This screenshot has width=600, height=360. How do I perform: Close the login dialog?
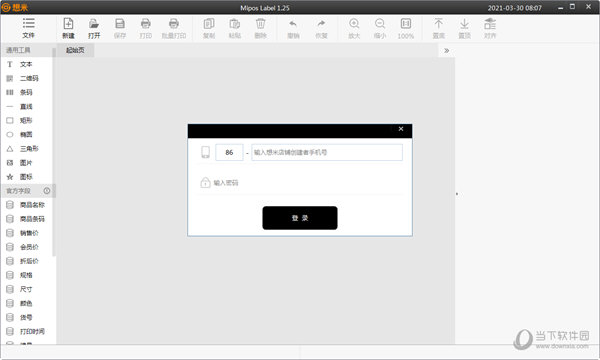pos(401,129)
